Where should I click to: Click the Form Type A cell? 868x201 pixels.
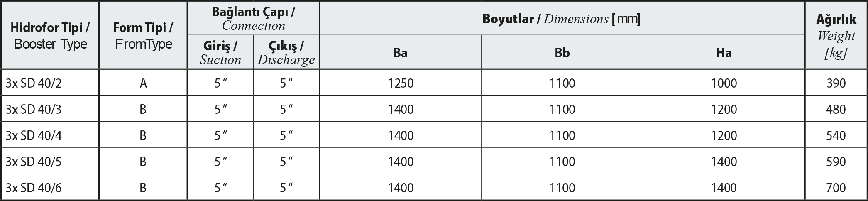(143, 83)
